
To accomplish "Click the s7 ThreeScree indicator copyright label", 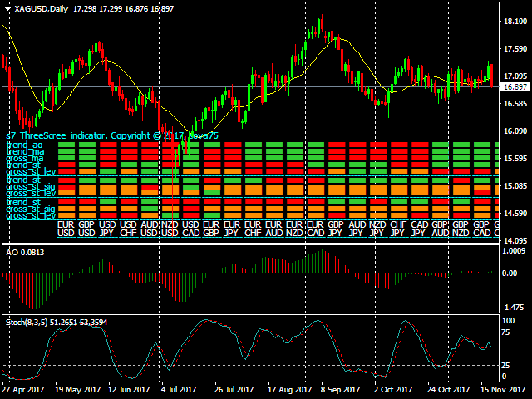I will (x=112, y=135).
